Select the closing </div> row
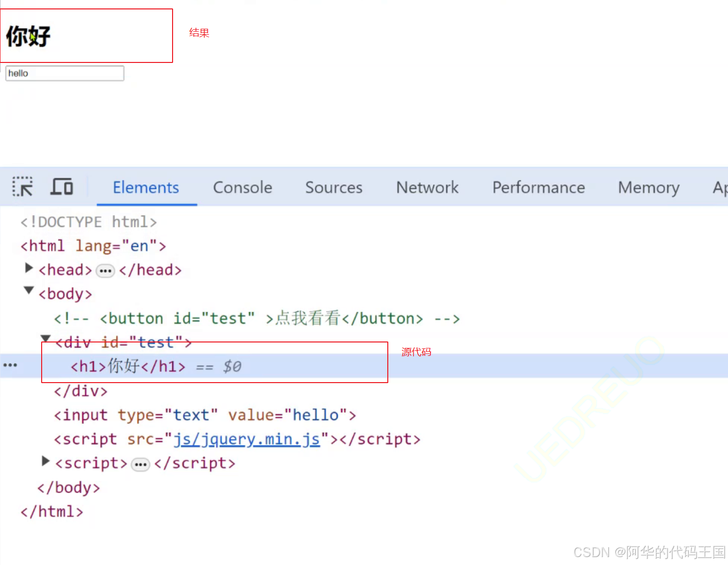 pyautogui.click(x=80, y=391)
